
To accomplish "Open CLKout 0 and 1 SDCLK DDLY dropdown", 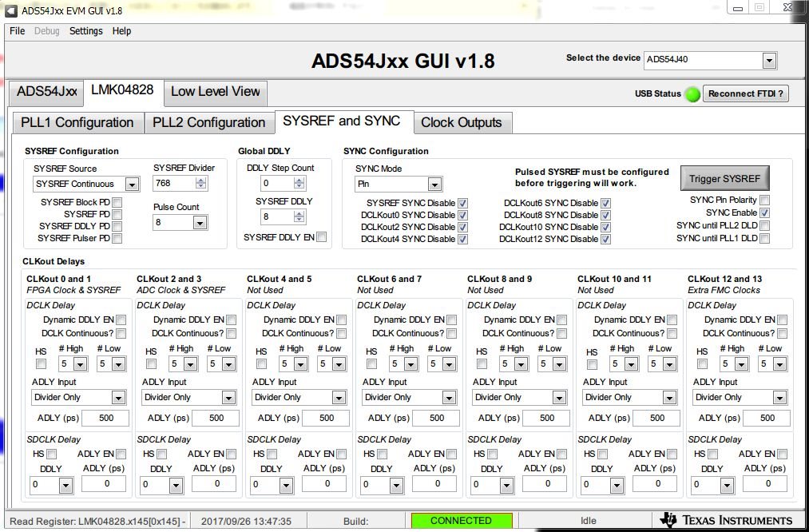I will (x=65, y=485).
